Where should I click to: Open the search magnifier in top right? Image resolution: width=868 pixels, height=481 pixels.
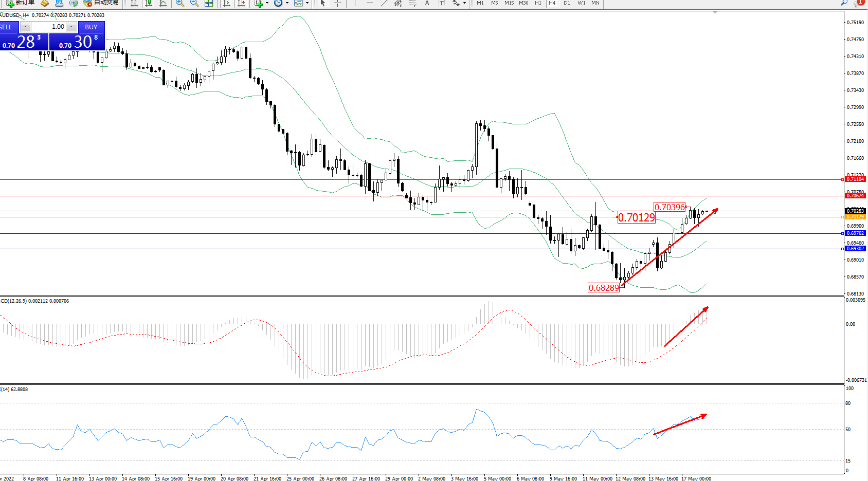[844, 3]
